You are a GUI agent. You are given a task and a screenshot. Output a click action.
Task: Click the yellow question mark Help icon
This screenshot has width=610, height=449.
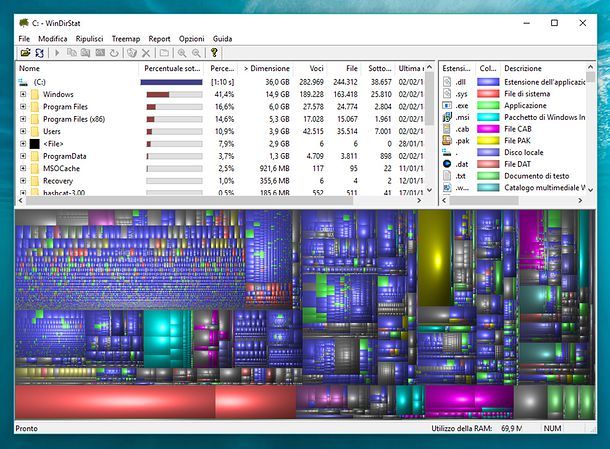pyautogui.click(x=214, y=53)
